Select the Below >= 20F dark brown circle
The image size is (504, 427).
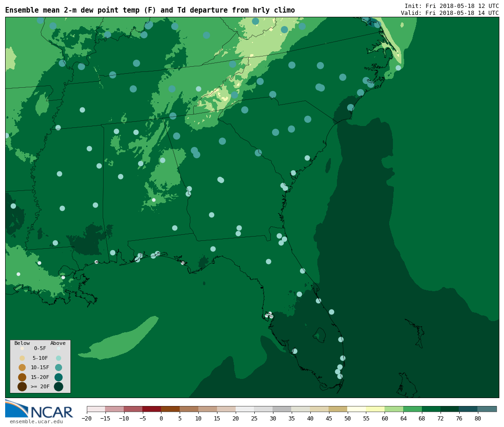tap(22, 386)
